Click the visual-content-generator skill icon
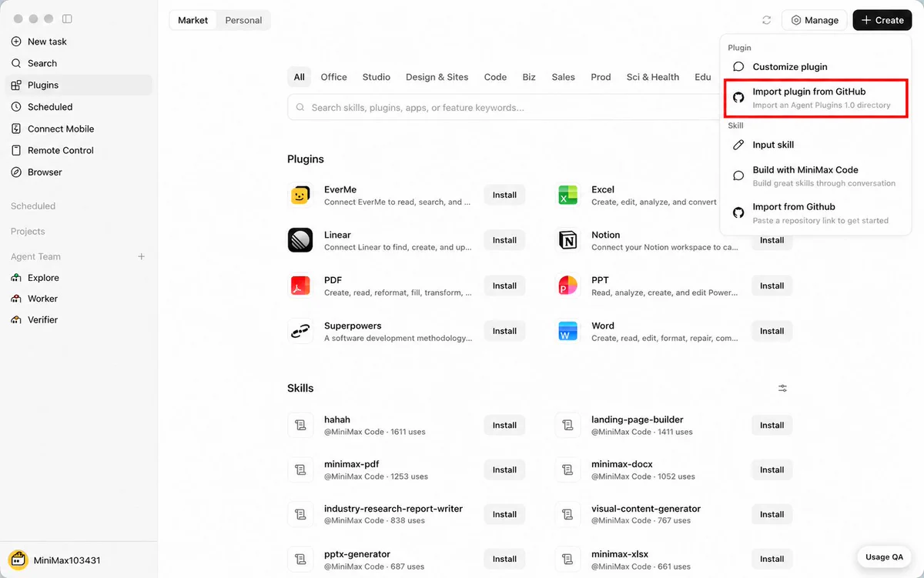This screenshot has width=924, height=578. coord(567,514)
